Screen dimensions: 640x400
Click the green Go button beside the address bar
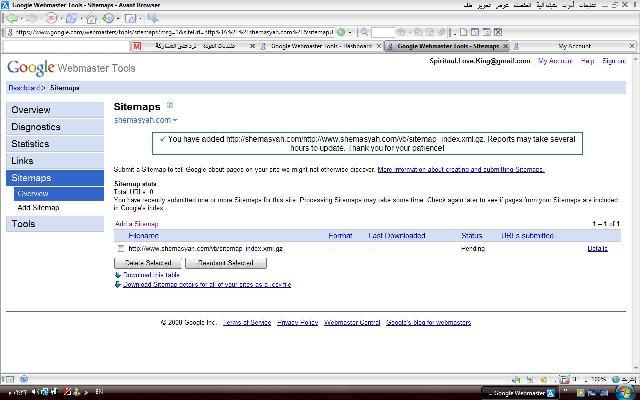coord(341,32)
